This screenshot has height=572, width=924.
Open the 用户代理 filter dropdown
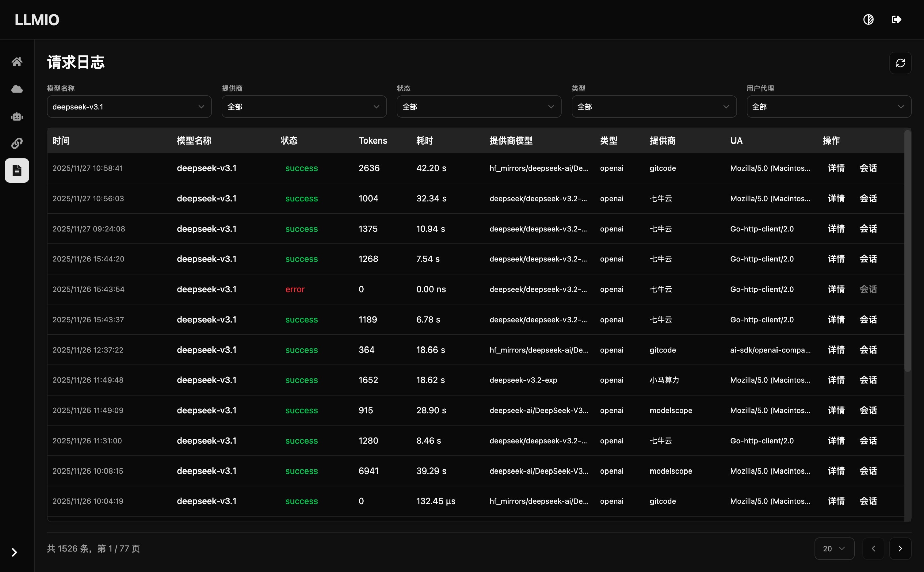pyautogui.click(x=828, y=107)
